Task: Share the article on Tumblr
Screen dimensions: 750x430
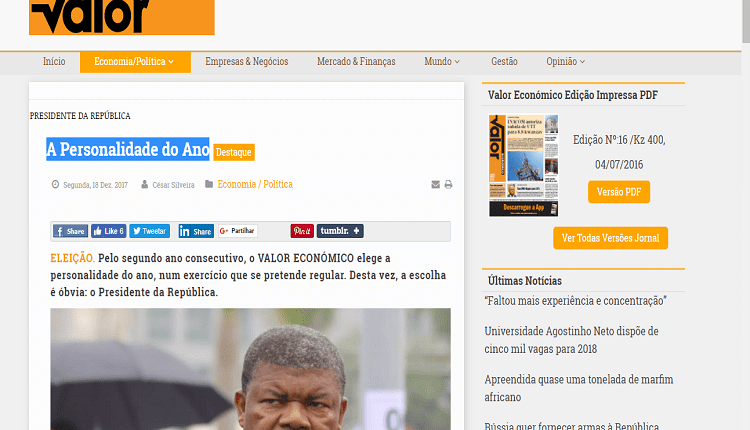Action: click(x=340, y=231)
